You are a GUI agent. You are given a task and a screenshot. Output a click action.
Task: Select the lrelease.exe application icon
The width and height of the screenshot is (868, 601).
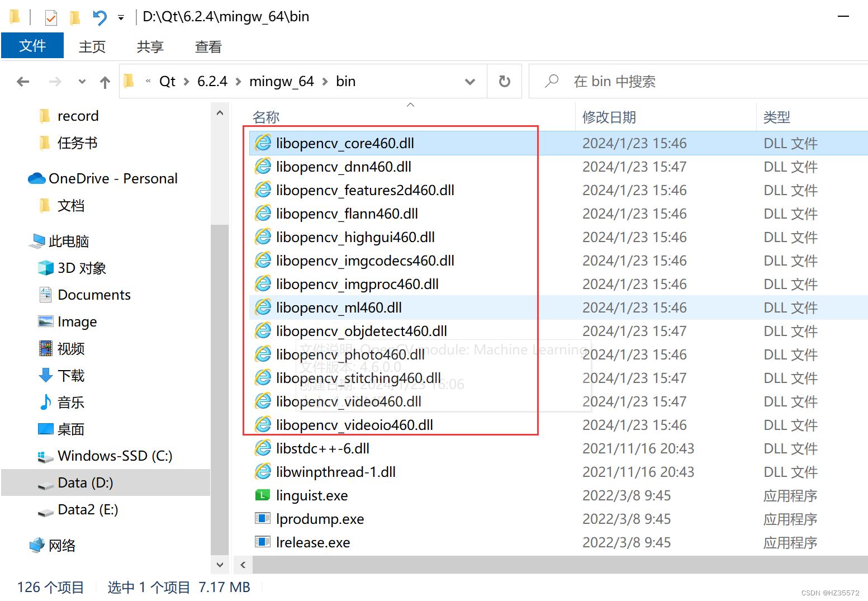click(x=263, y=542)
